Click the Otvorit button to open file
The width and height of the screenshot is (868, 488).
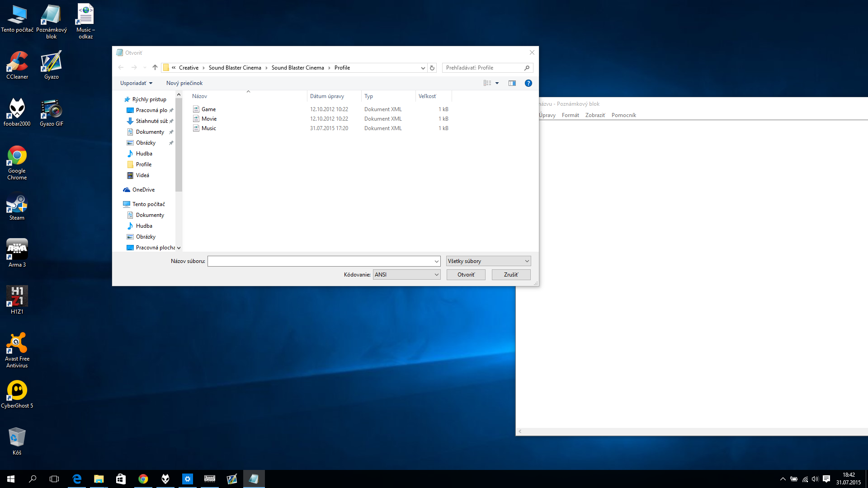[x=466, y=274]
